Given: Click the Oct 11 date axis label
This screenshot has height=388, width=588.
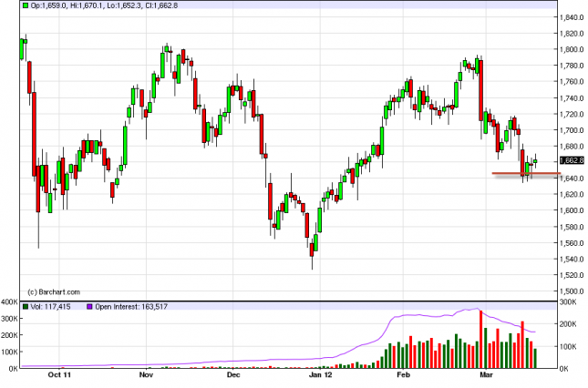Looking at the screenshot, I should (59, 375).
